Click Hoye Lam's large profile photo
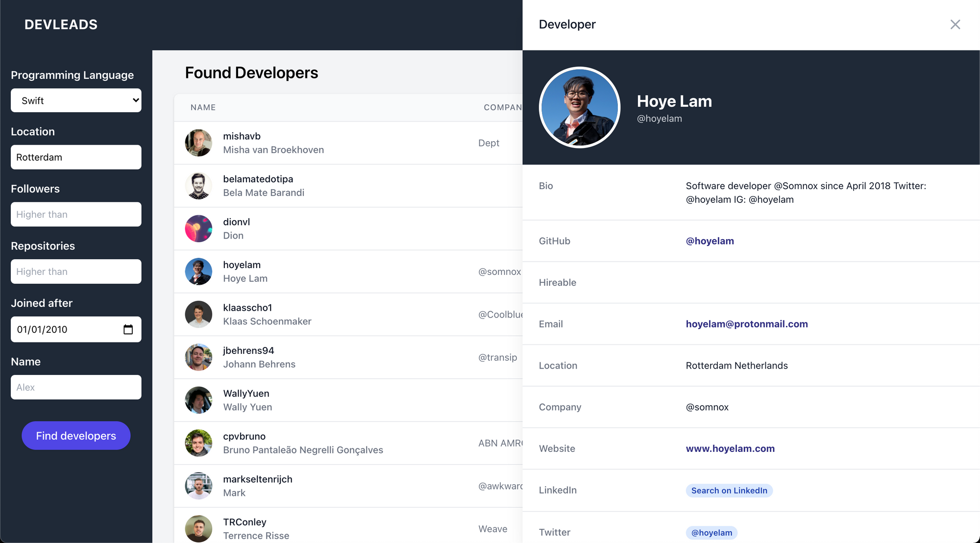Screen dimensions: 980x543 [x=580, y=107]
